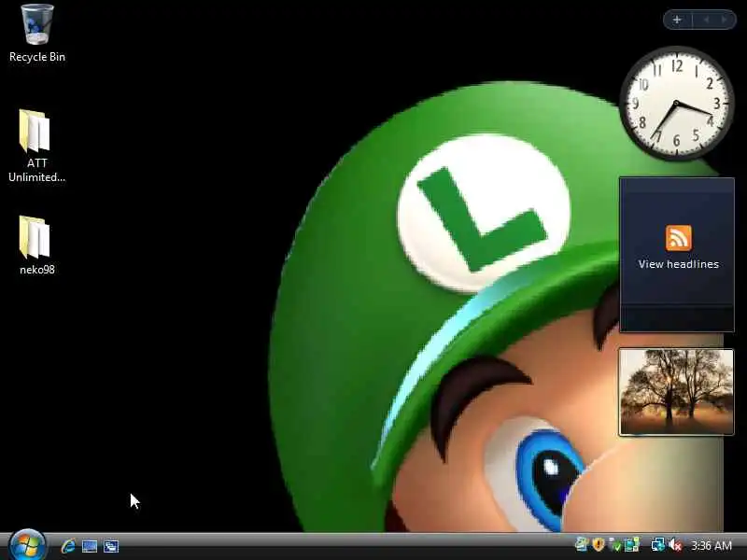
Task: Click the sidebar previous gadgets arrow
Action: pos(706,20)
